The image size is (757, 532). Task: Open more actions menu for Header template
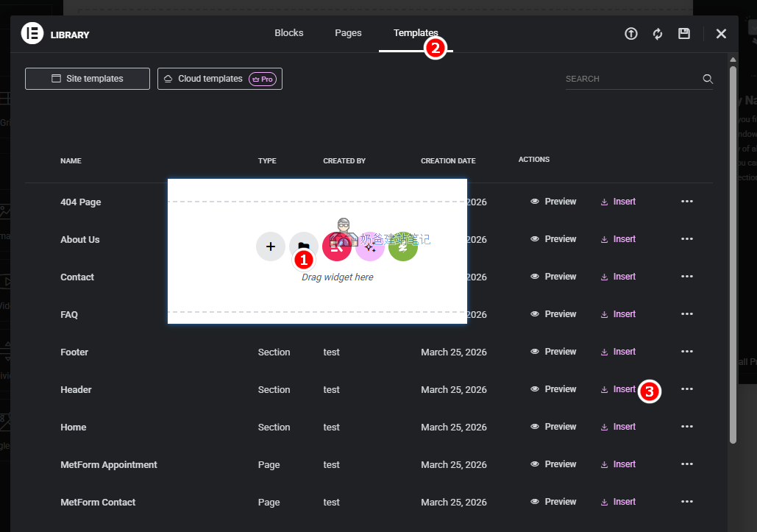click(x=687, y=389)
